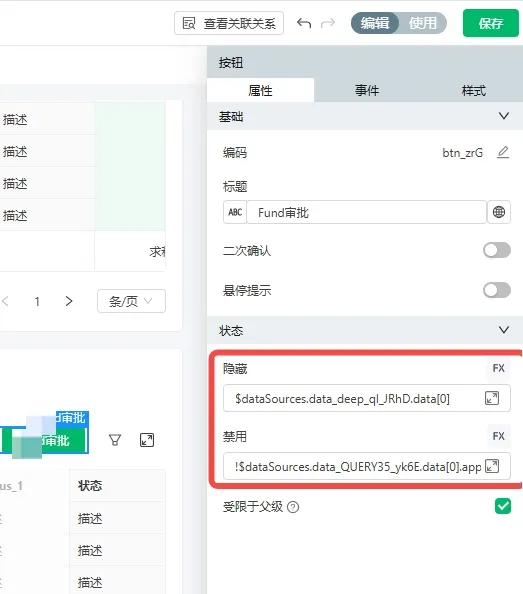Expand the 禁用 expression editor icon
Viewport: 523px width, 594px height.
(492, 466)
